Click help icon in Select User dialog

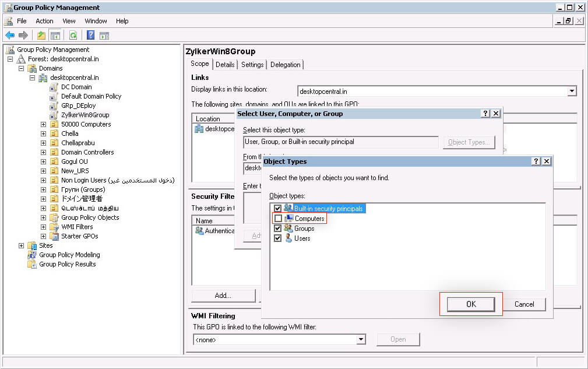485,113
